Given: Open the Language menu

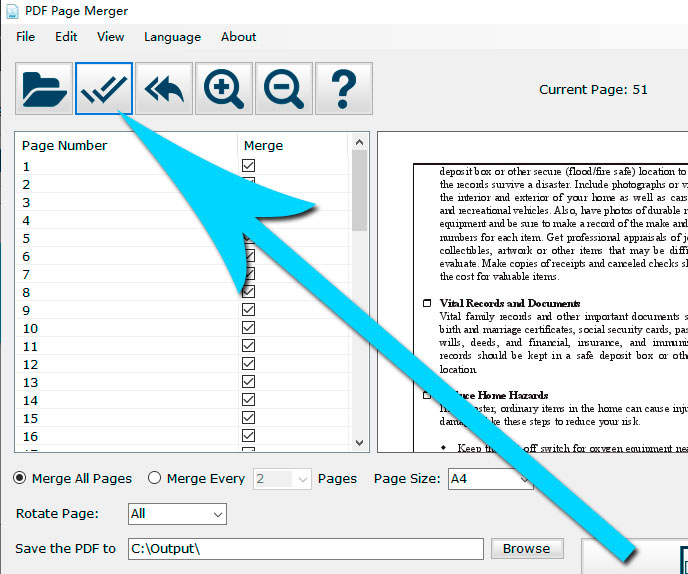Looking at the screenshot, I should (x=172, y=37).
